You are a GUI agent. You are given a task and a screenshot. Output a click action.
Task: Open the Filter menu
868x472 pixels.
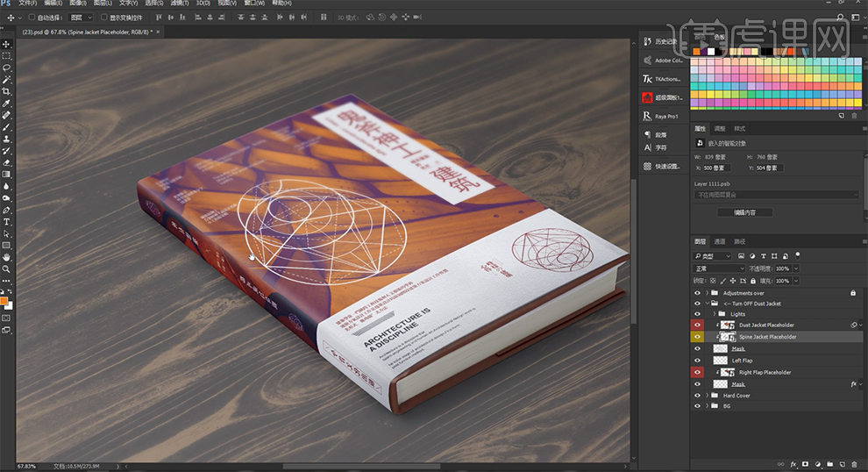click(180, 3)
